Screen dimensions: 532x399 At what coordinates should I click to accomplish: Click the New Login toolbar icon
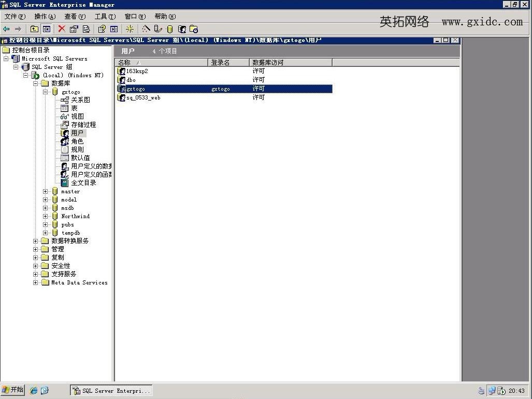[x=182, y=29]
